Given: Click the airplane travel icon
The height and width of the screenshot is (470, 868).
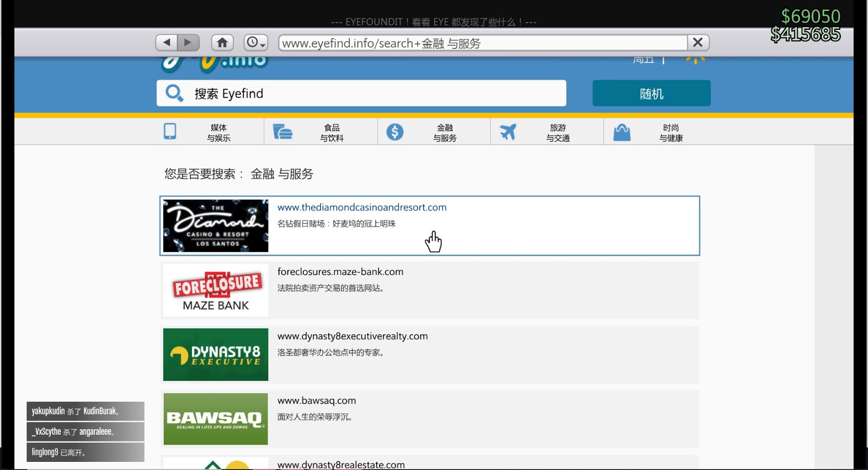Looking at the screenshot, I should click(508, 132).
